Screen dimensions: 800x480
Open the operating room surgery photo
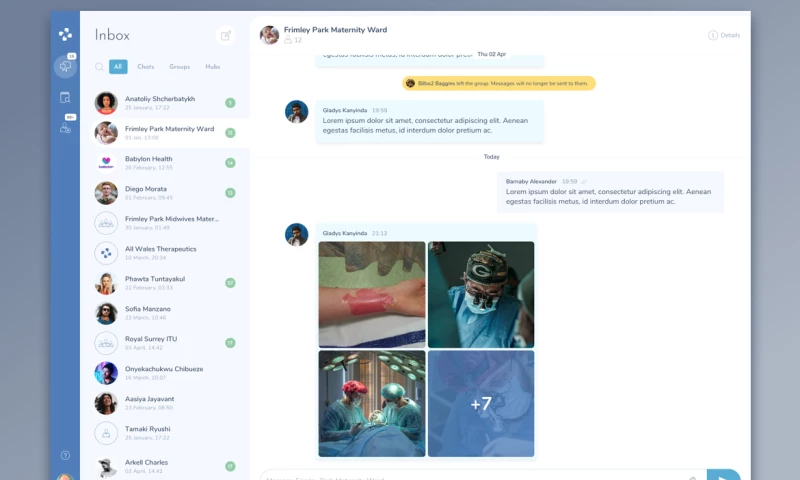click(372, 403)
